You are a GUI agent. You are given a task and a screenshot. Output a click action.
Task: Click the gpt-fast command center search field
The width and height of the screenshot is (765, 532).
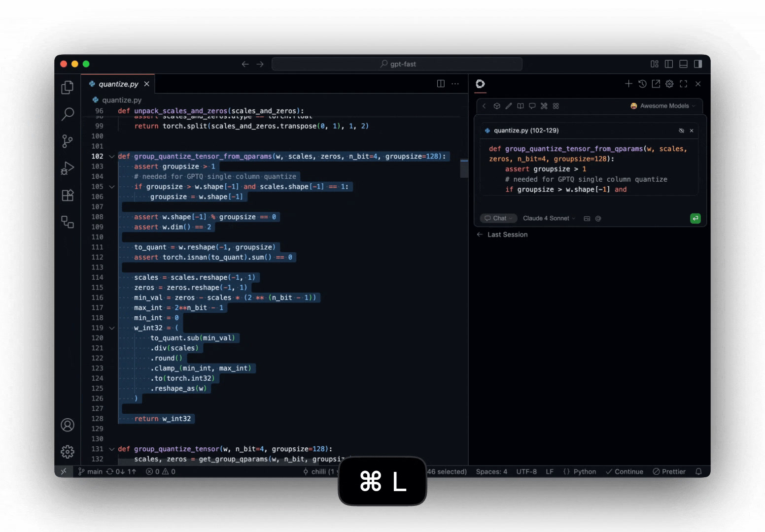coord(397,64)
